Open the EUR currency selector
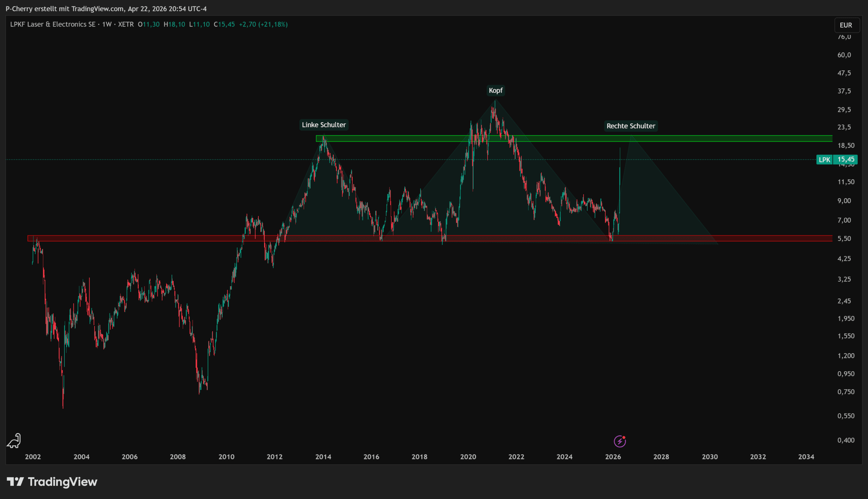This screenshot has width=868, height=499. (x=846, y=25)
